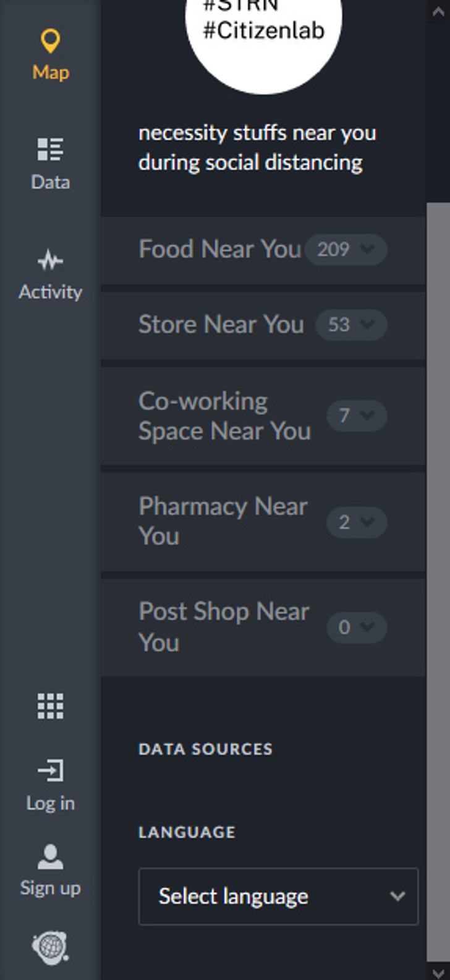Expand the Pharmacy Near You count badge
Viewport: 450px width, 980px height.
(x=357, y=522)
